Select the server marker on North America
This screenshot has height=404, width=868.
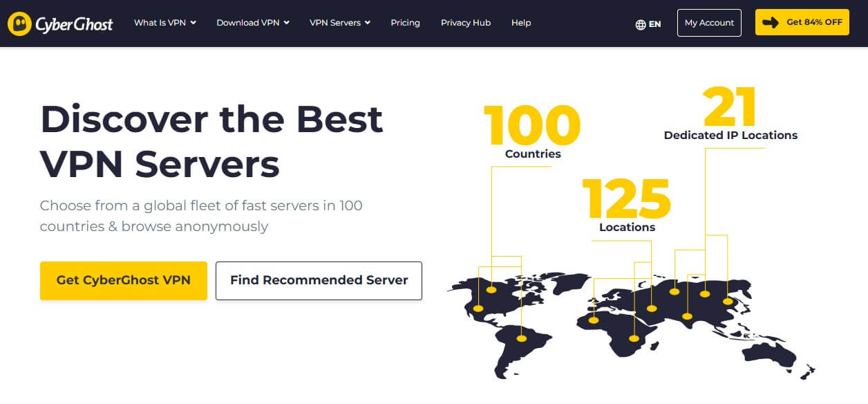pyautogui.click(x=491, y=290)
